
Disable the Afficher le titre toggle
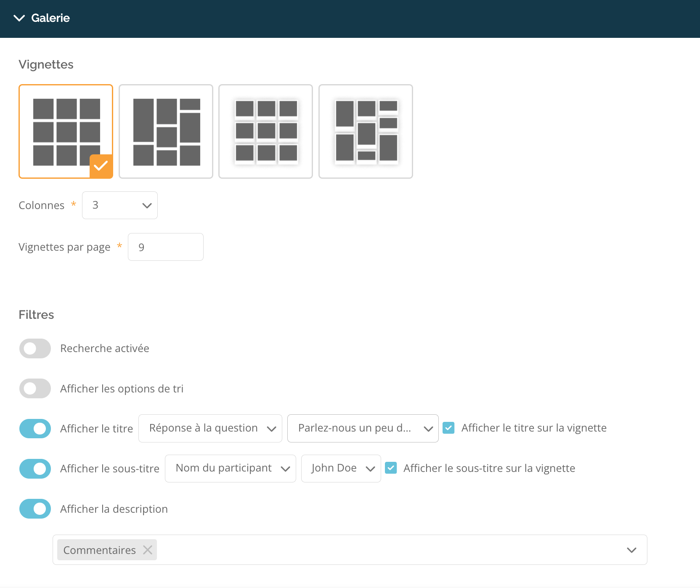point(35,429)
